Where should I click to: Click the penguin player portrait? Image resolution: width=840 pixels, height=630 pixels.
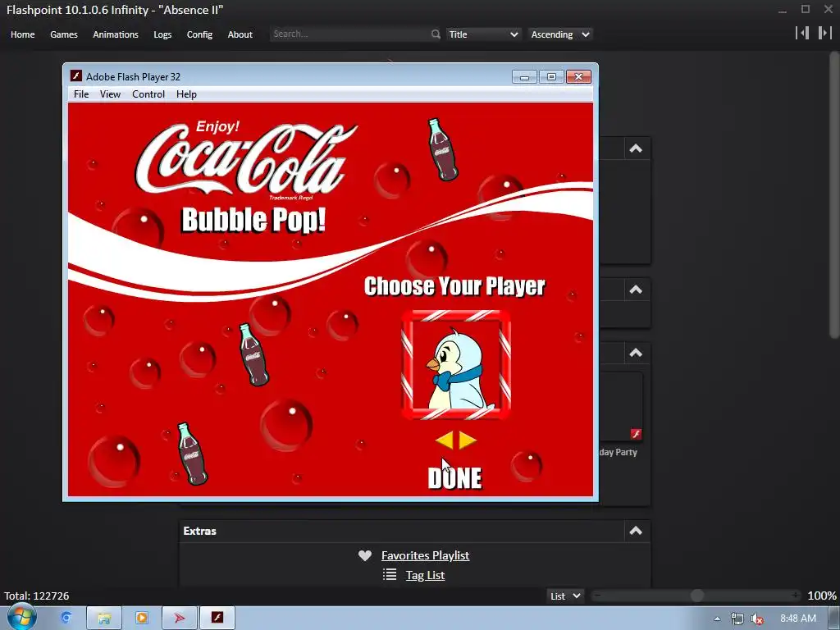(x=456, y=365)
